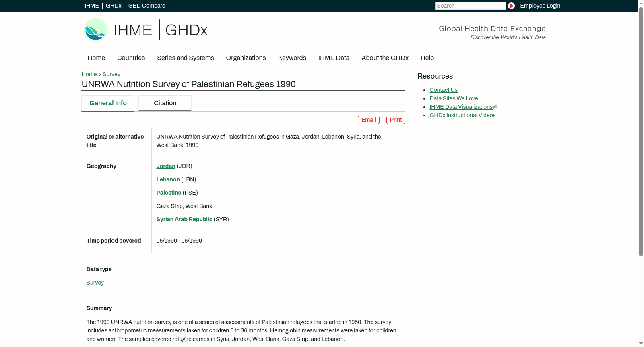
Task: Open GBD Compare in top bar
Action: (147, 6)
